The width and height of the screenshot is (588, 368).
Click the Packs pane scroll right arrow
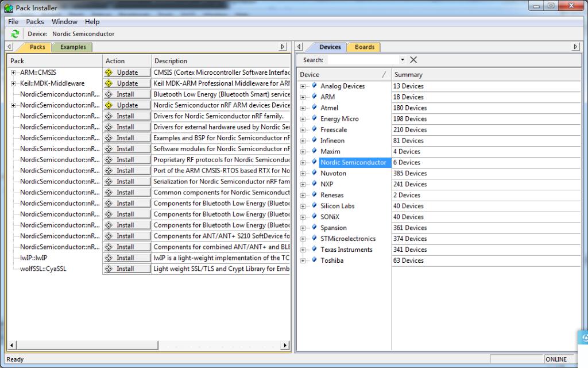click(285, 345)
